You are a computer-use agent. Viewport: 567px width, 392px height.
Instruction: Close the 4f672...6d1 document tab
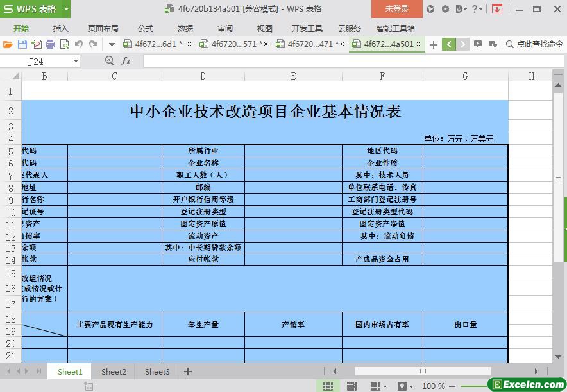(x=189, y=44)
